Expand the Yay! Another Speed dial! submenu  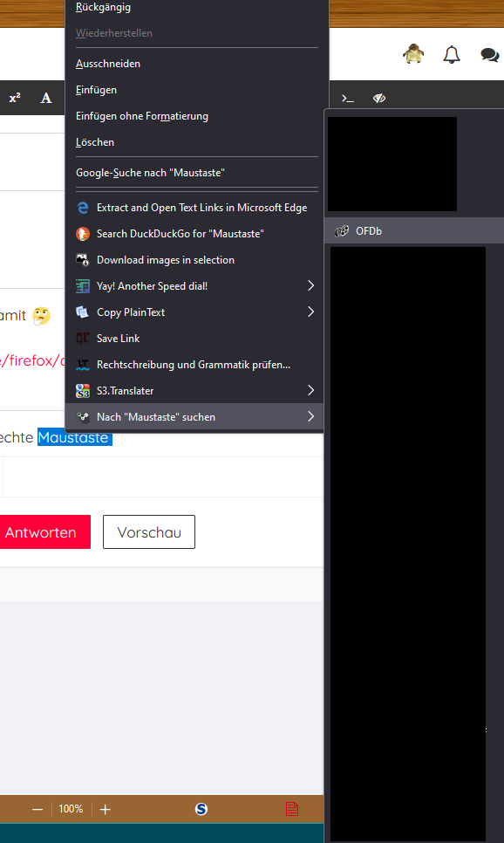coord(194,286)
